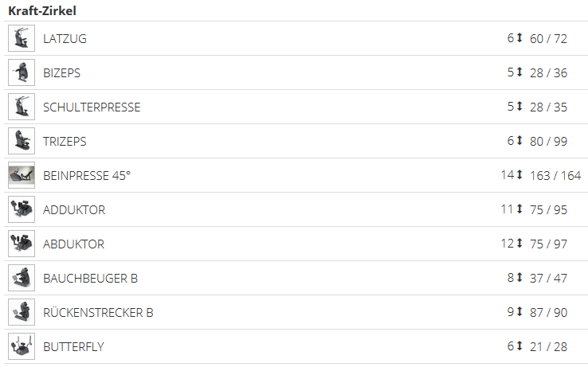588x367 pixels.
Task: Click the 163 / 164 weight value
Action: click(555, 175)
